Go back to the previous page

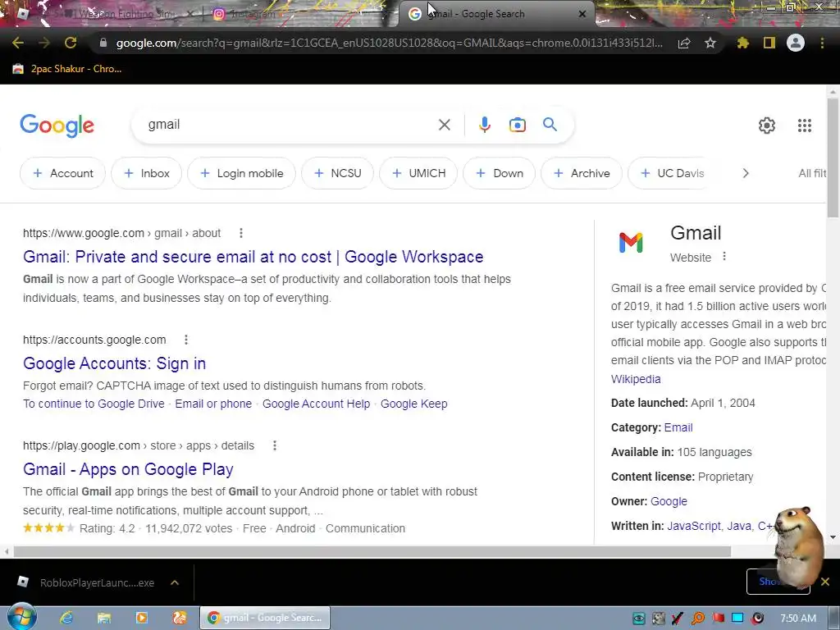pos(18,43)
